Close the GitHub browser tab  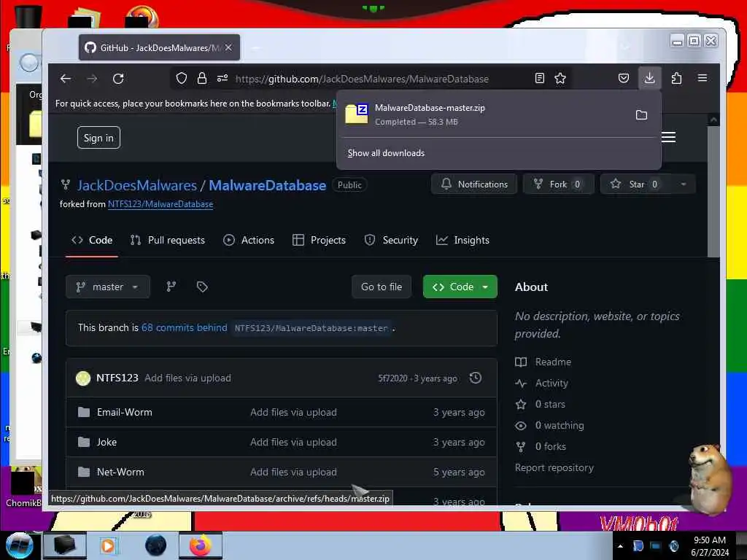pos(228,47)
